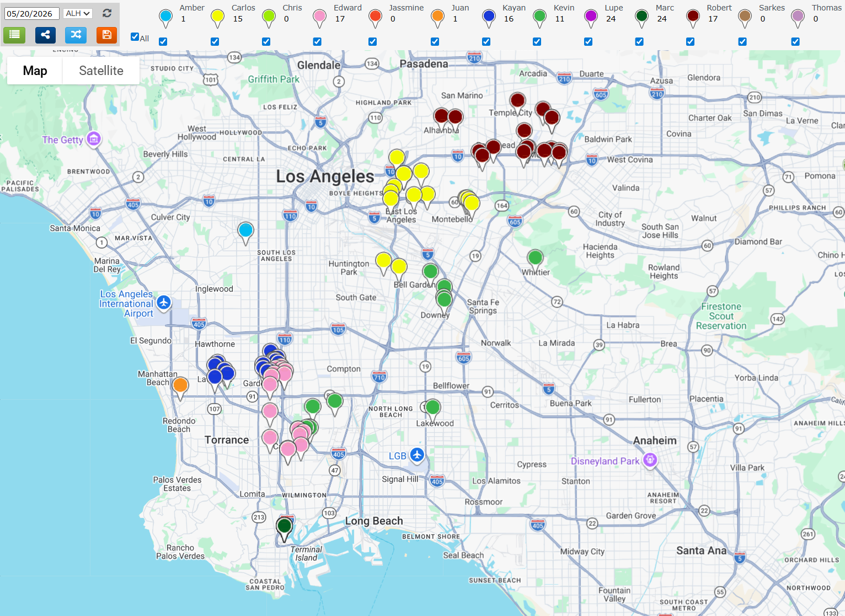
Task: Switch to Satellite view
Action: click(x=101, y=71)
